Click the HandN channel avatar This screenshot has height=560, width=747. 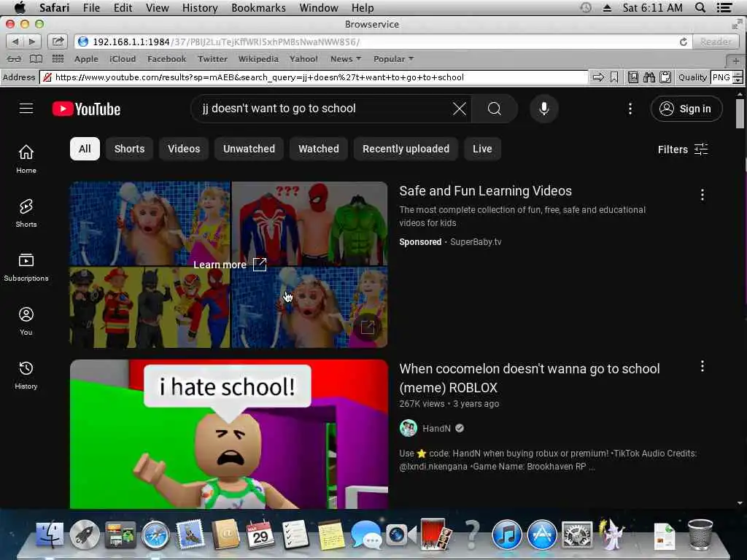coord(409,428)
